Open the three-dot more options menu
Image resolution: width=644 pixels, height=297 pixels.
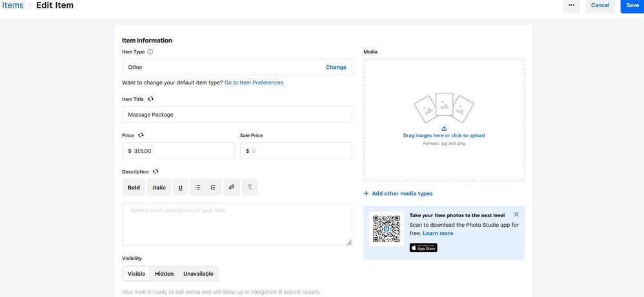572,5
